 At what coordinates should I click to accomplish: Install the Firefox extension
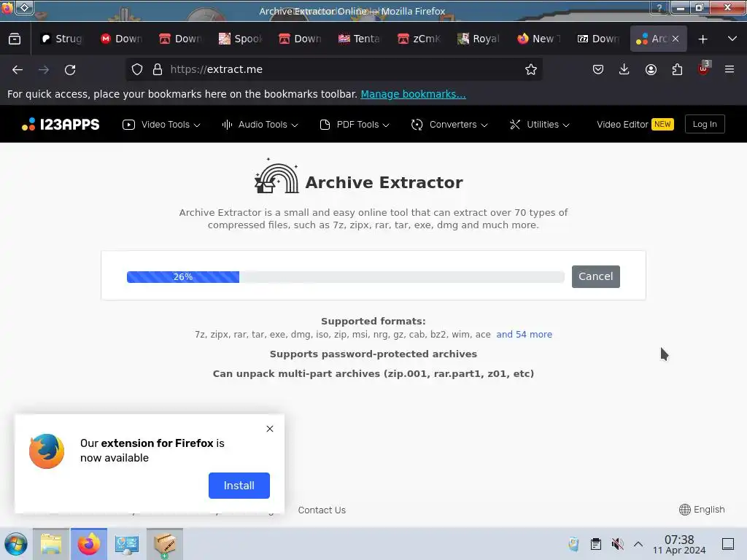[x=239, y=485]
